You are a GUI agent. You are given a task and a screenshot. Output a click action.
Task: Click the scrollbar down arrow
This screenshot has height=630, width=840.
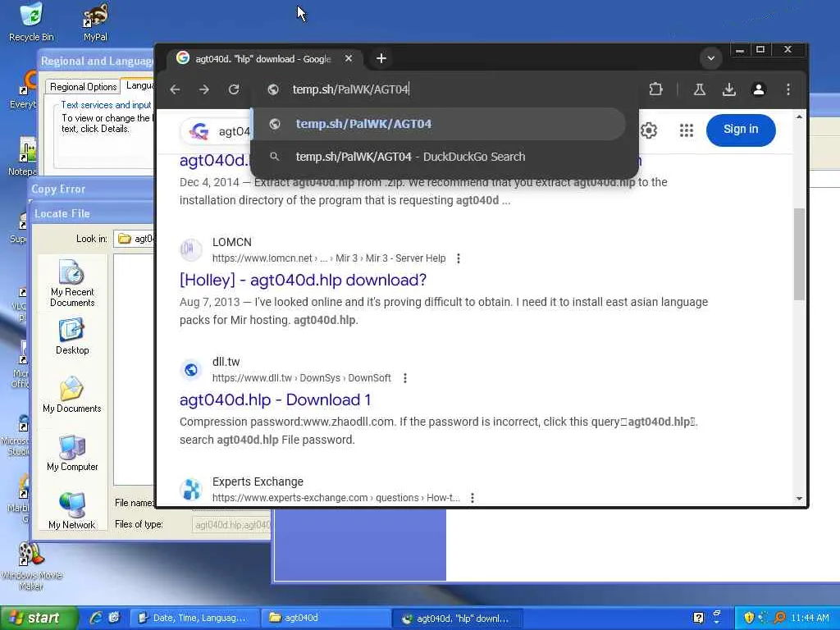pyautogui.click(x=799, y=499)
